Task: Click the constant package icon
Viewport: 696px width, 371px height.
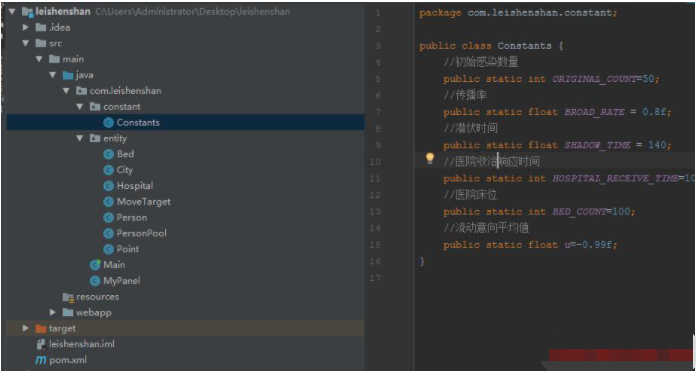Action: (x=95, y=107)
